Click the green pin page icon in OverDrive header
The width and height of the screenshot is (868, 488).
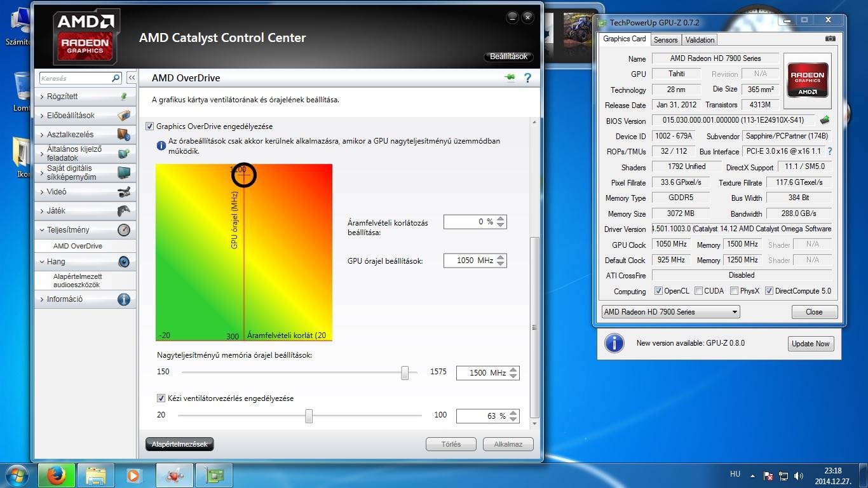pos(510,78)
